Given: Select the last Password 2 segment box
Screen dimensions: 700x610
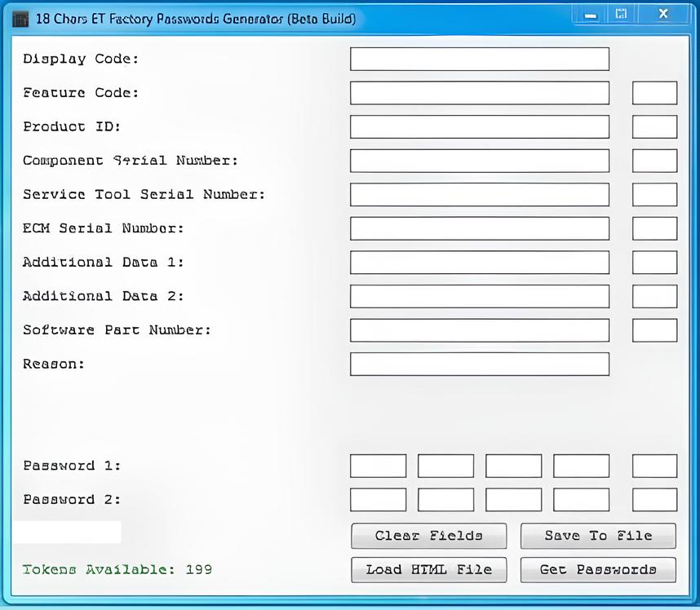Looking at the screenshot, I should coord(654,499).
